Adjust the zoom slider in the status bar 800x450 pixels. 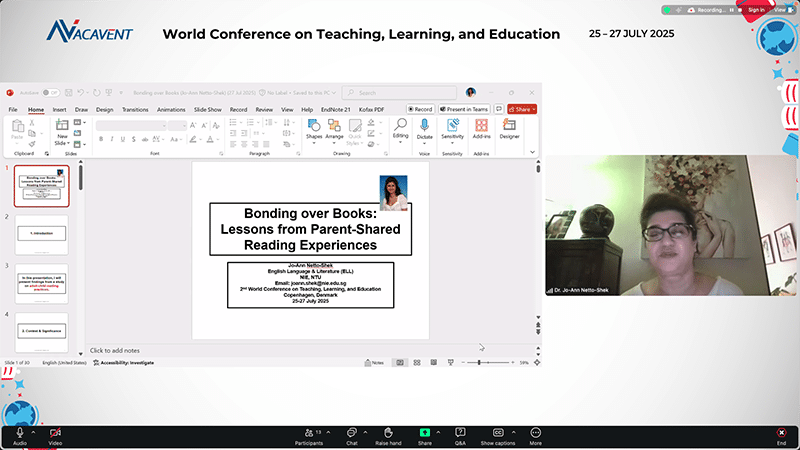pos(480,362)
